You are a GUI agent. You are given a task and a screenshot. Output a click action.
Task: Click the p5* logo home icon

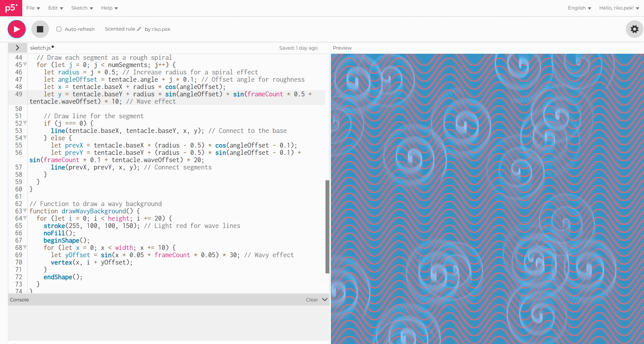point(11,8)
